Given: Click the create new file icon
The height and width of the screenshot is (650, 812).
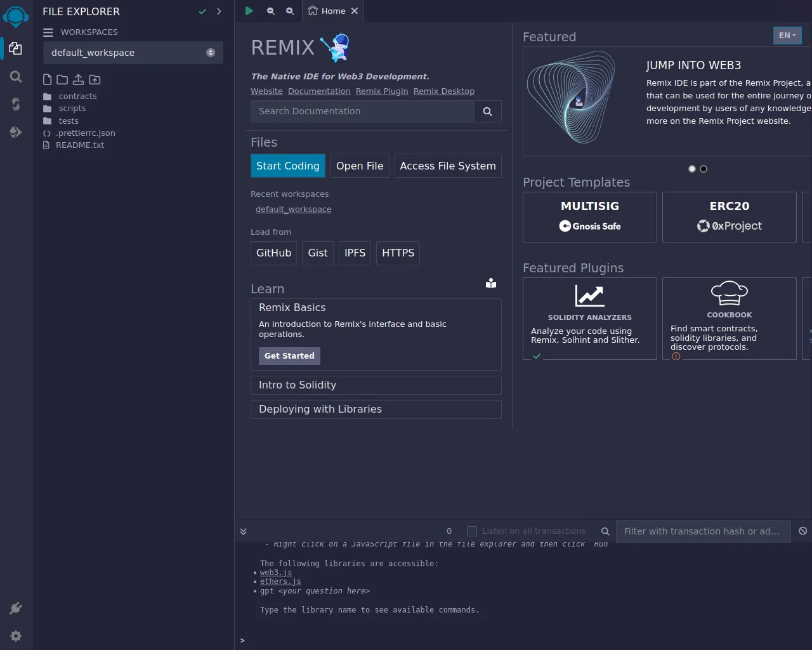Looking at the screenshot, I should [x=47, y=79].
